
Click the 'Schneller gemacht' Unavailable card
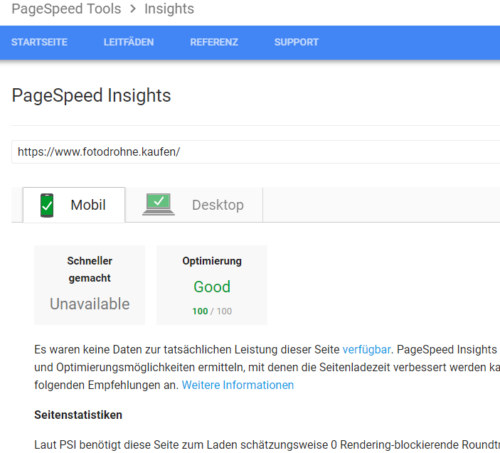[x=90, y=285]
